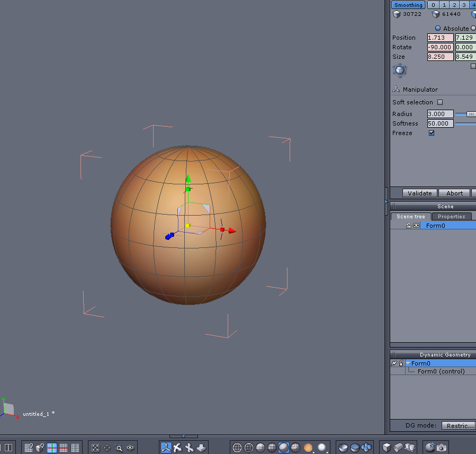Select the zoom region magnifier icon
Image resolution: width=476 pixels, height=454 pixels.
(119, 448)
